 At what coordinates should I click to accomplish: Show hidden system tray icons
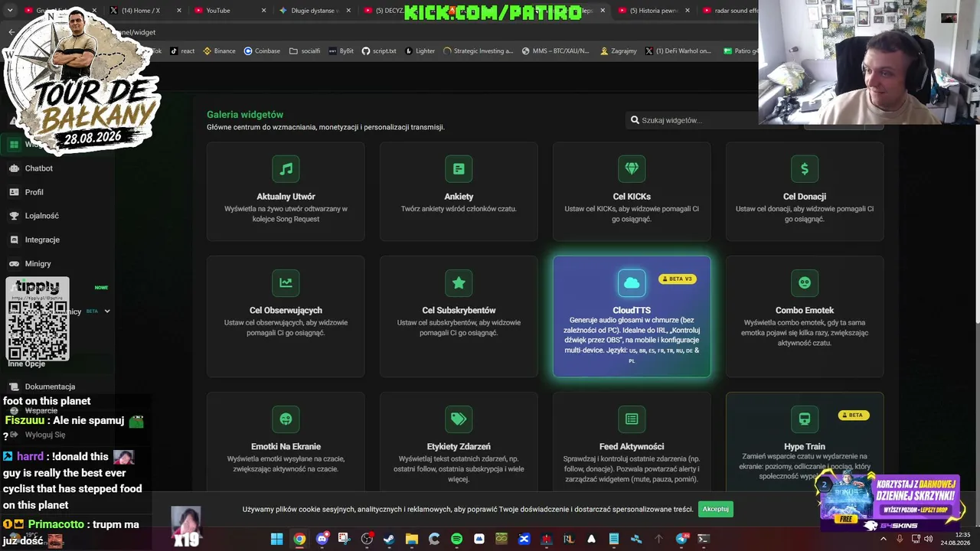coord(884,539)
